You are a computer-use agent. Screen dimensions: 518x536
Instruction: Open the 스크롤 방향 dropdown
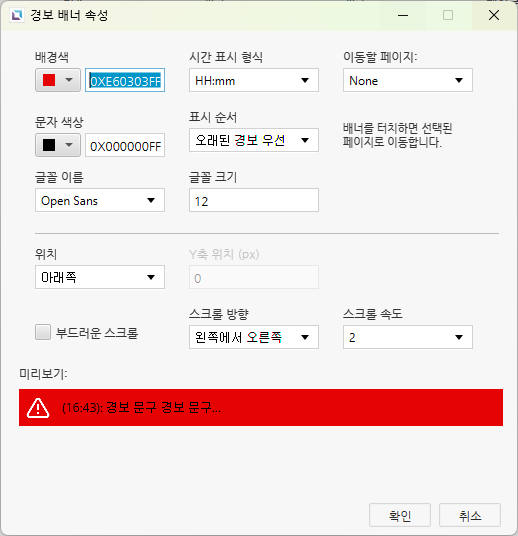click(254, 337)
